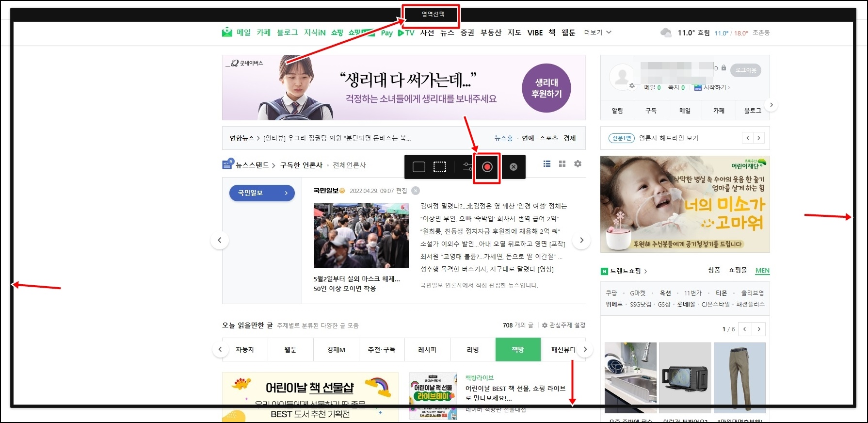The height and width of the screenshot is (423, 868).
Task: Switch trend shopping to 쇼핑몰 tab
Action: 738,270
